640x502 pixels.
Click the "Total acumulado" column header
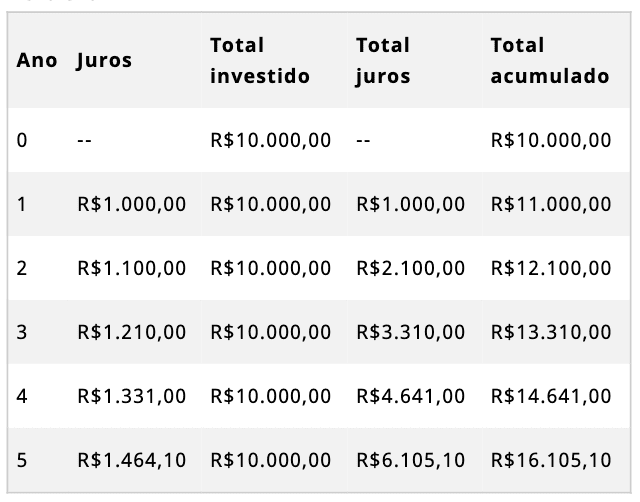pos(550,60)
